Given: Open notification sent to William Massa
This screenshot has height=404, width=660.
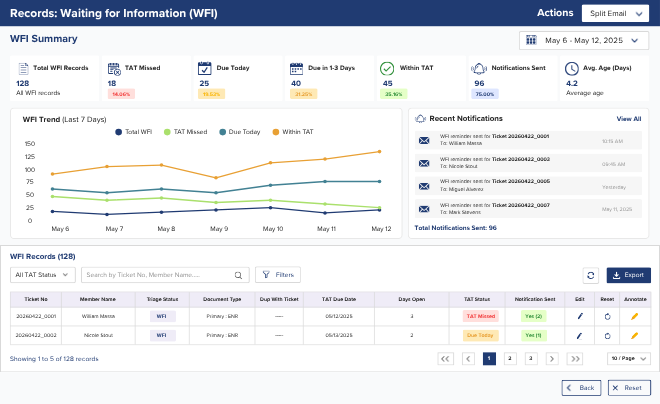Looking at the screenshot, I should [x=528, y=140].
